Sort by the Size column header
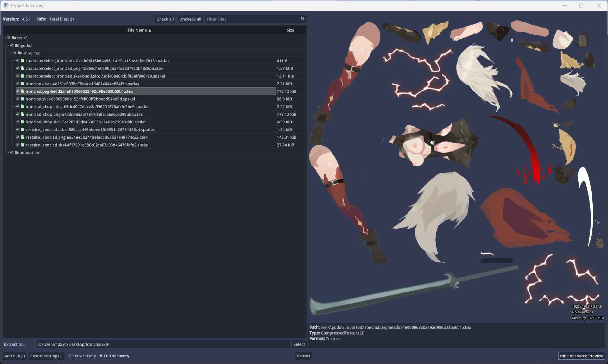Image resolution: width=608 pixels, height=364 pixels. click(x=290, y=30)
